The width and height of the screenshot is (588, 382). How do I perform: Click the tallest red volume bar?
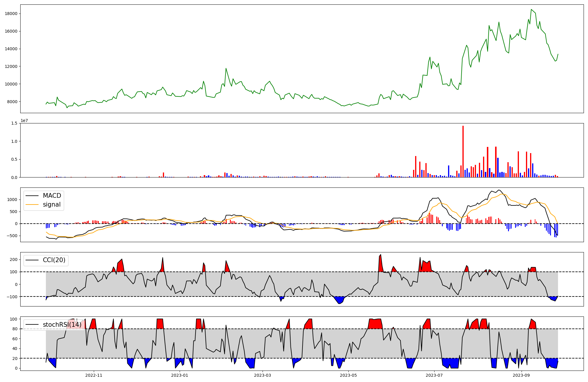[x=463, y=151]
